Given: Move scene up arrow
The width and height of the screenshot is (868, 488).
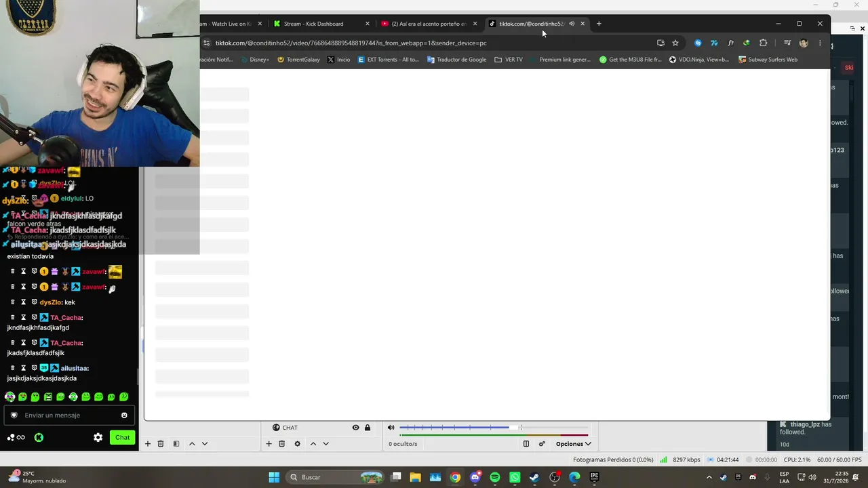Looking at the screenshot, I should [x=192, y=444].
